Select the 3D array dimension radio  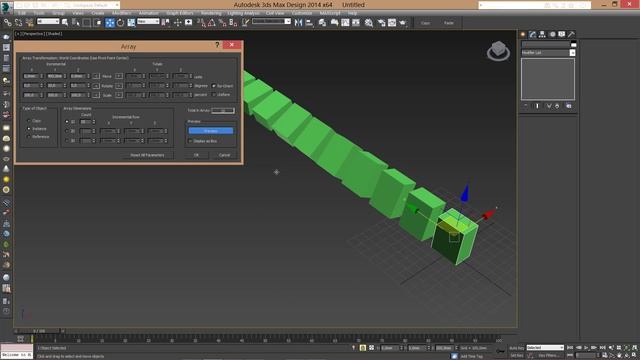[67, 140]
